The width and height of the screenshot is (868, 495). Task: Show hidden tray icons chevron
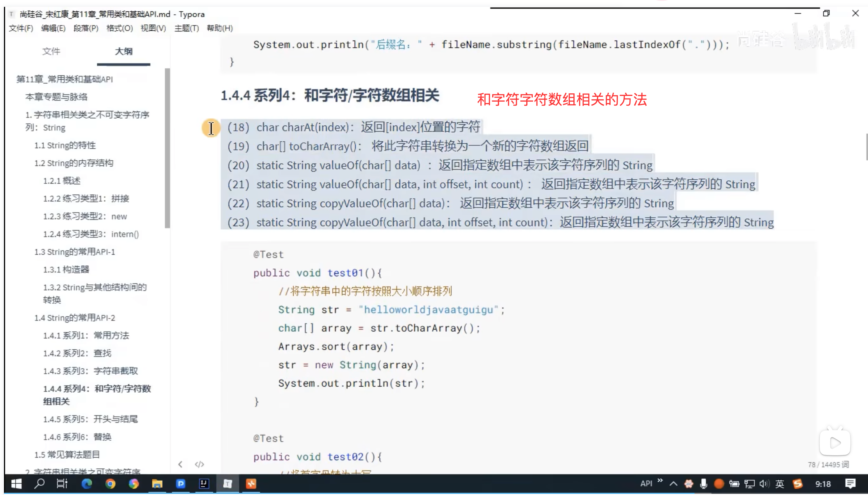pyautogui.click(x=673, y=483)
